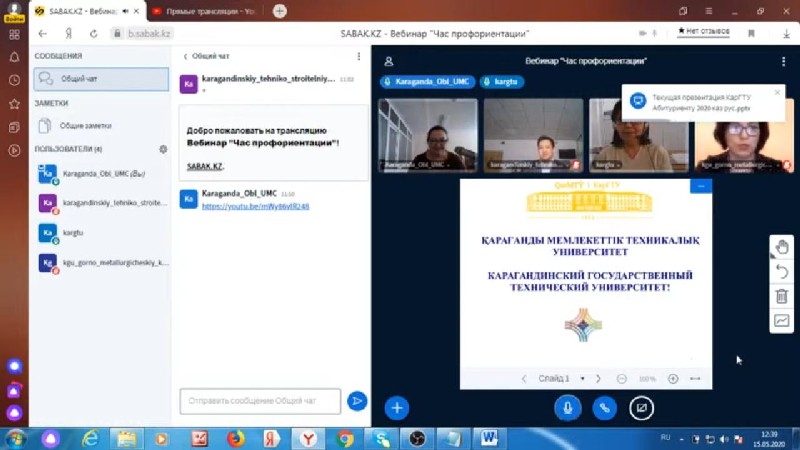Viewport: 800px width, 450px height.
Task: Reload the current page
Action: point(93,34)
